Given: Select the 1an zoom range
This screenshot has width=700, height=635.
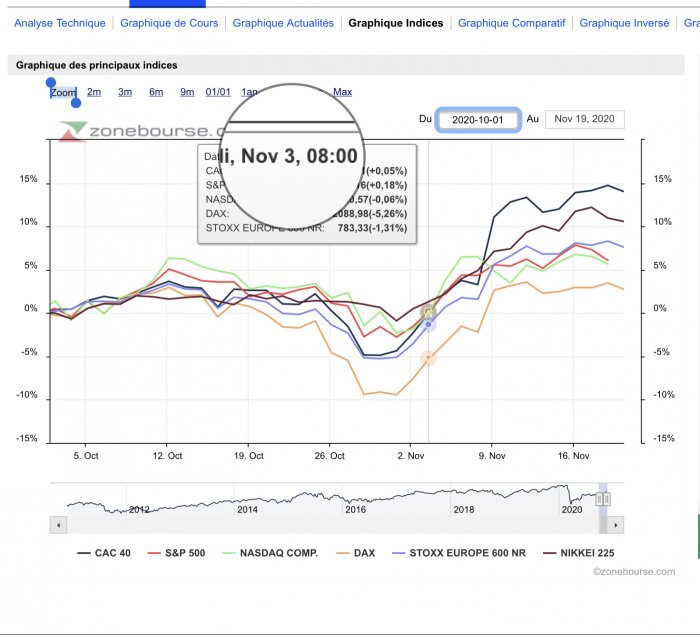Looking at the screenshot, I should coord(249,92).
